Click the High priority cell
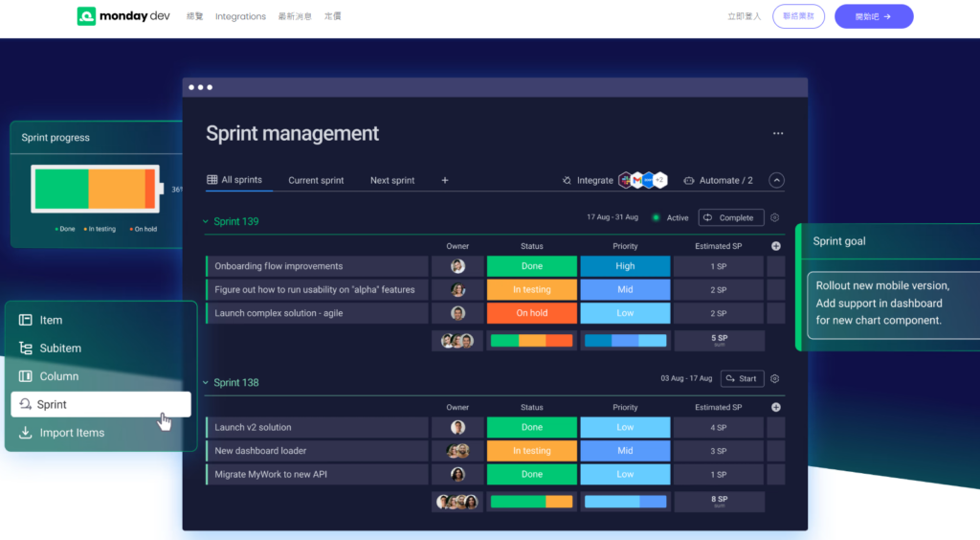This screenshot has height=540, width=980. [x=625, y=266]
